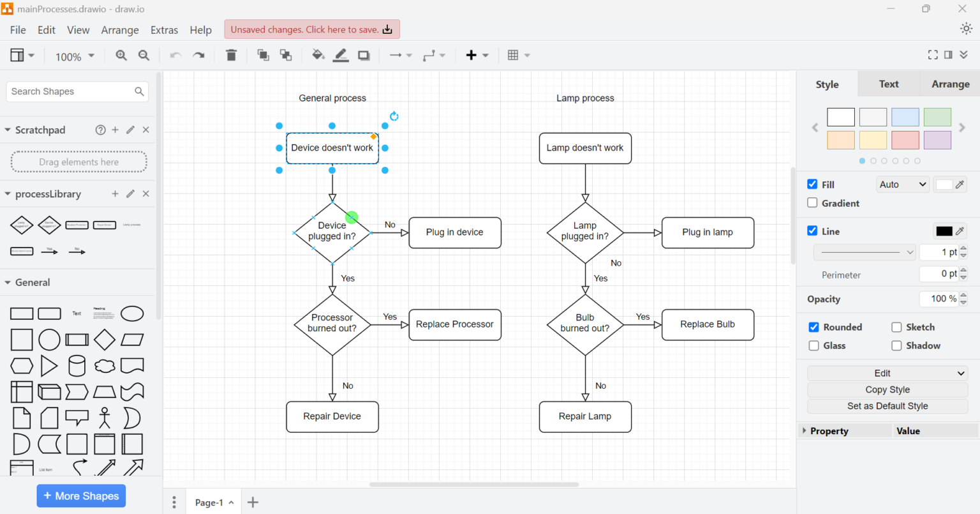Viewport: 980px width, 514px height.
Task: Open the Fill Color tool
Action: click(318, 55)
